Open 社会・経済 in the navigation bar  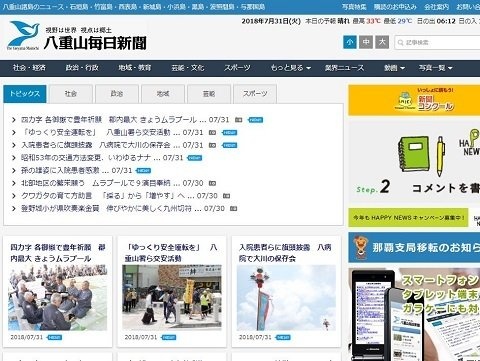[29, 68]
